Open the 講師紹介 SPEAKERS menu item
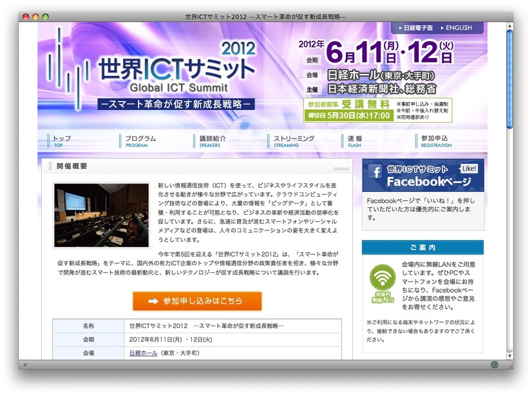Screen dimensions: 532x395 pyautogui.click(x=211, y=141)
